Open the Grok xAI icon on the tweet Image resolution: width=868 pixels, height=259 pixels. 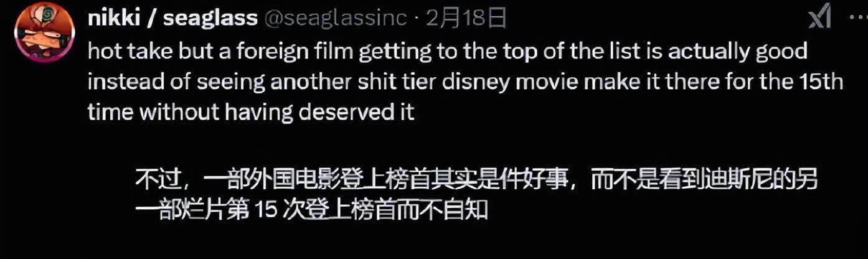(819, 19)
